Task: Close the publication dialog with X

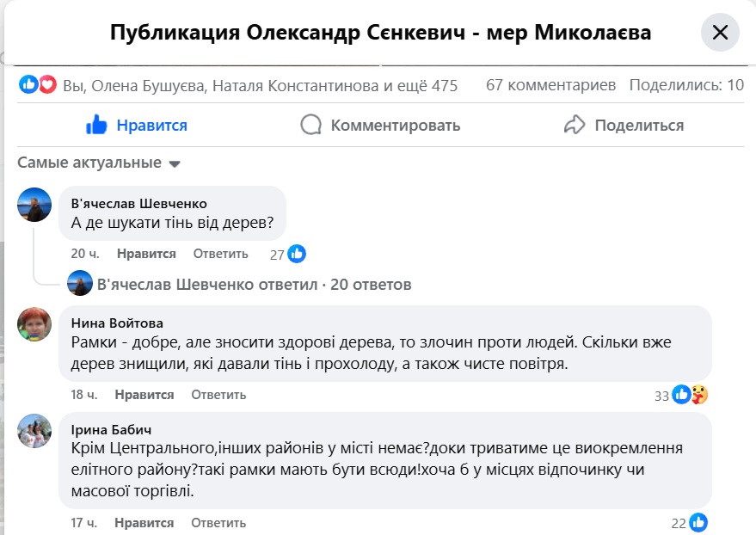Action: pyautogui.click(x=720, y=34)
